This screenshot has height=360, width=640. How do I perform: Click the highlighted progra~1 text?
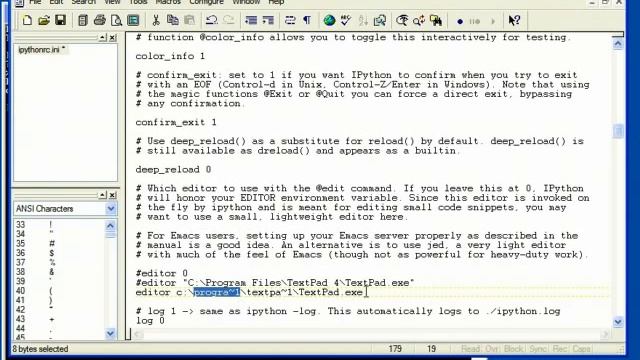pos(217,292)
